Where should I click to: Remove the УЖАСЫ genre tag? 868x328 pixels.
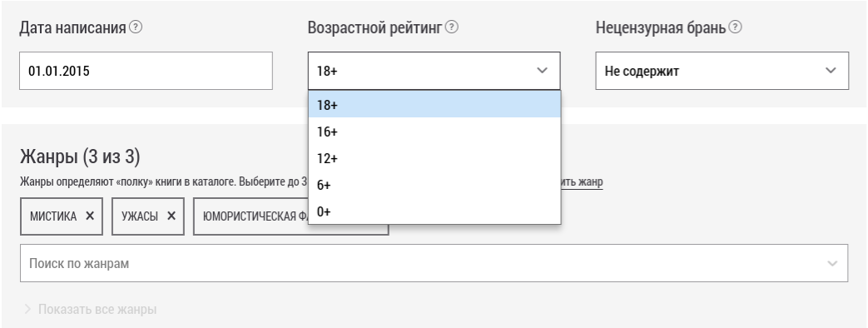(x=171, y=216)
